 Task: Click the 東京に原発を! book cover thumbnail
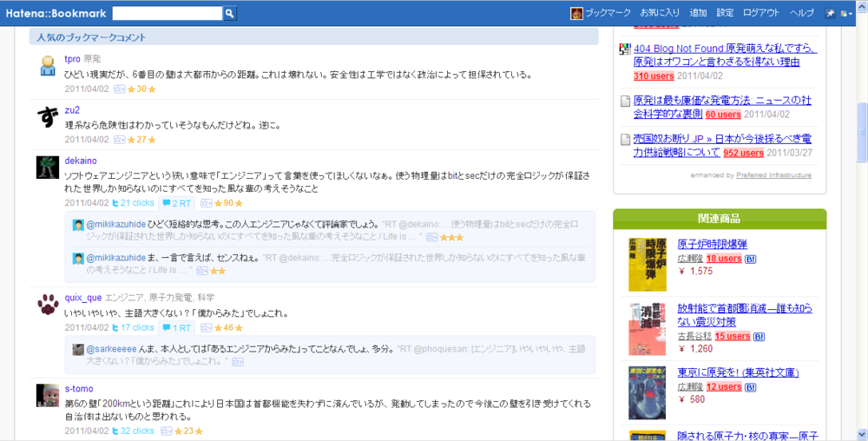[648, 393]
